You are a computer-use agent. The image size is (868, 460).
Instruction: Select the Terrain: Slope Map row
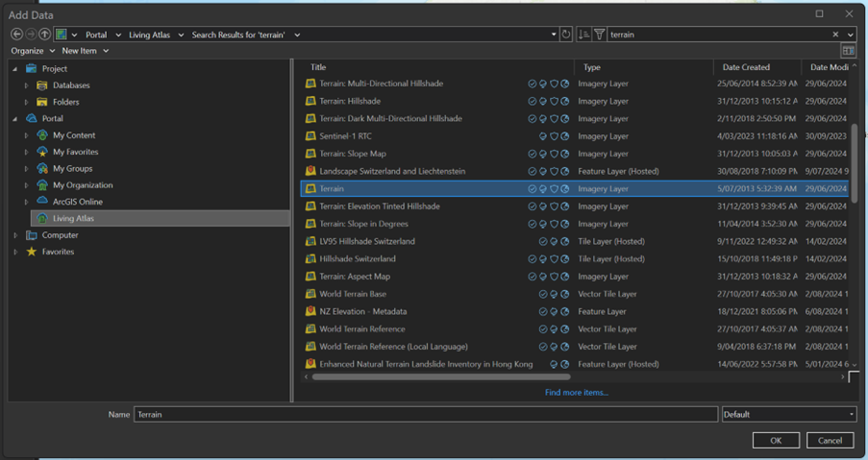click(574, 154)
